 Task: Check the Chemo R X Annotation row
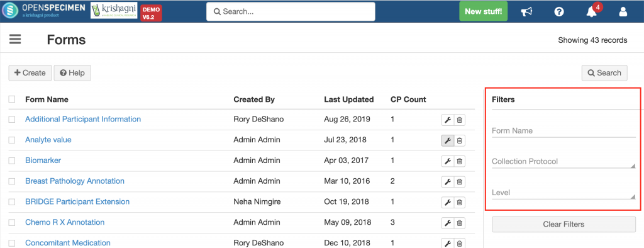[12, 222]
